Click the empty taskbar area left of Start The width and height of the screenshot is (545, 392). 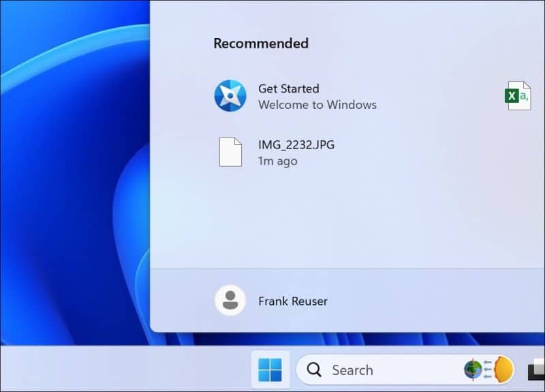123,370
